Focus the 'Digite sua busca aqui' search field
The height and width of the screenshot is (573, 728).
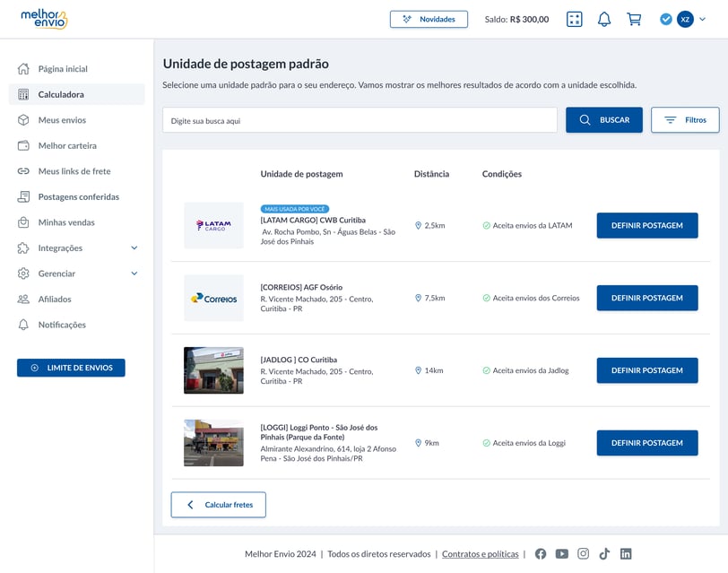click(360, 120)
